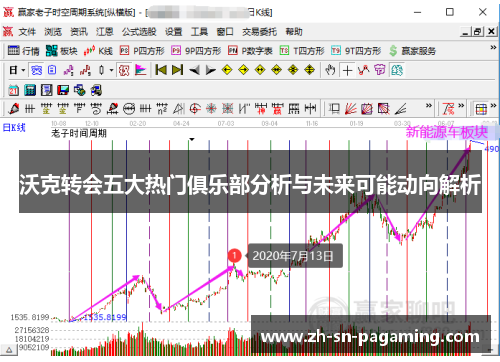Open the 浏览 menu
The height and width of the screenshot is (362, 500).
click(53, 32)
